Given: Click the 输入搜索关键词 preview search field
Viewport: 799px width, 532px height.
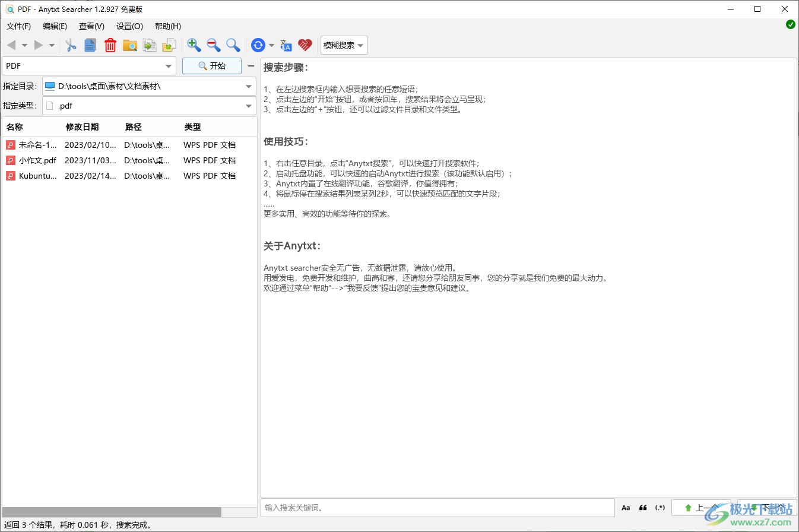Looking at the screenshot, I should [437, 508].
